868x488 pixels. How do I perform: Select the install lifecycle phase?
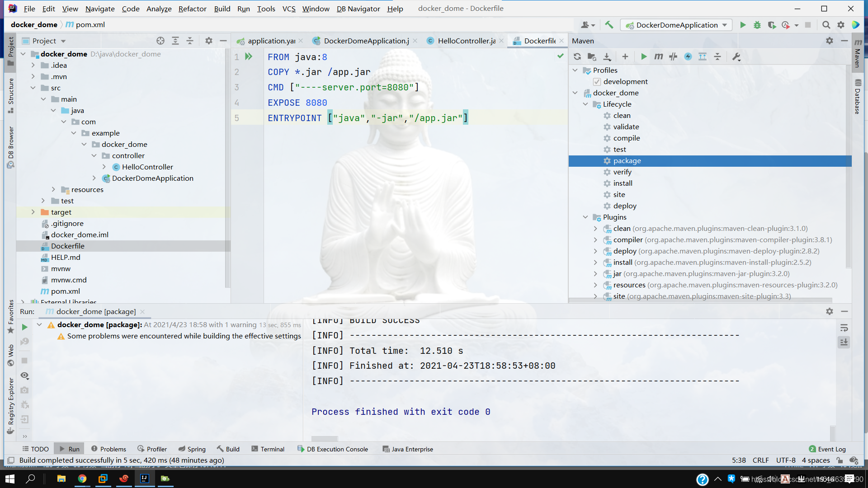point(623,183)
